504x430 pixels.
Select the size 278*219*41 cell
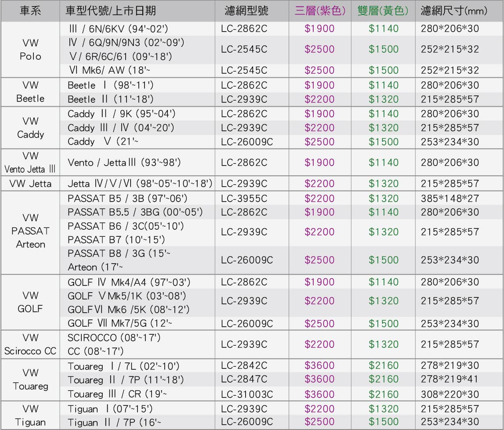[450, 379]
